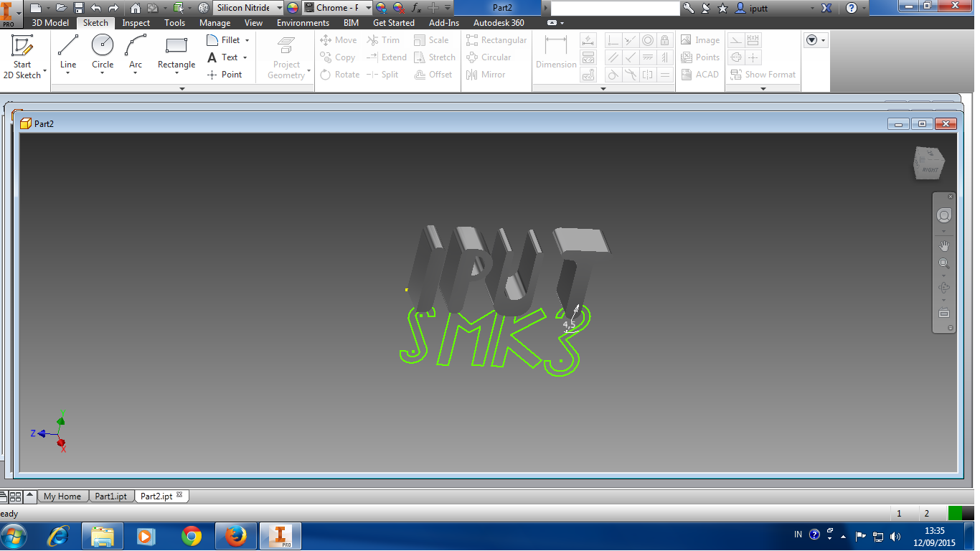Switch to the 3D Model ribbon tab
980x551 pixels.
[x=50, y=22]
